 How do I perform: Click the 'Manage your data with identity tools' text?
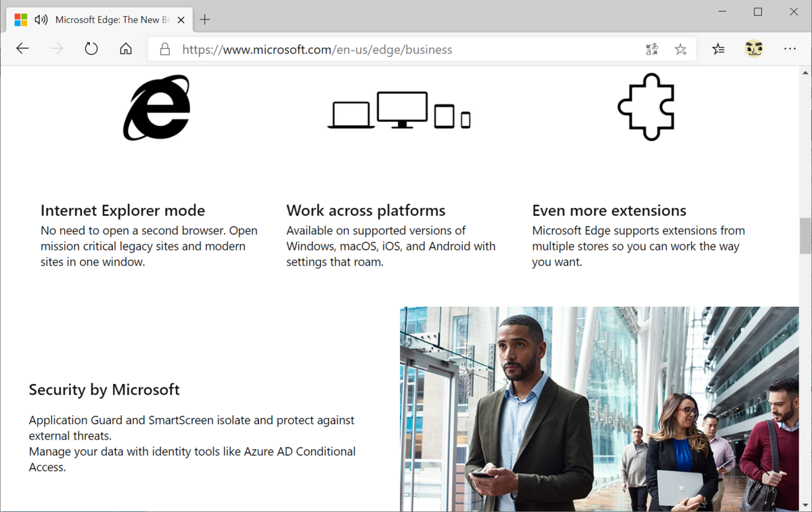(192, 459)
